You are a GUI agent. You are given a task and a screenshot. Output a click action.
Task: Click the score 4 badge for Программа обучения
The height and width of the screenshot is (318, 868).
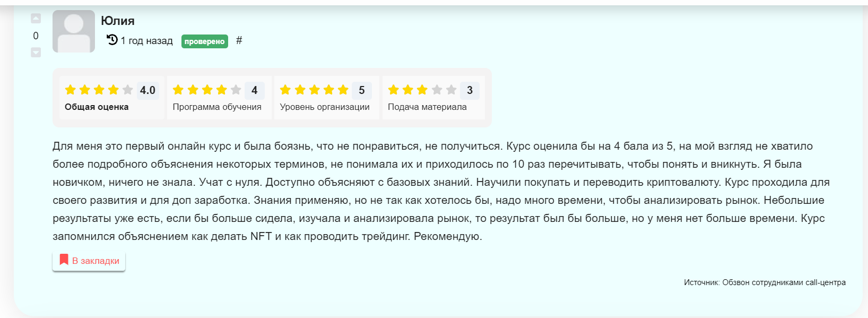coord(255,90)
